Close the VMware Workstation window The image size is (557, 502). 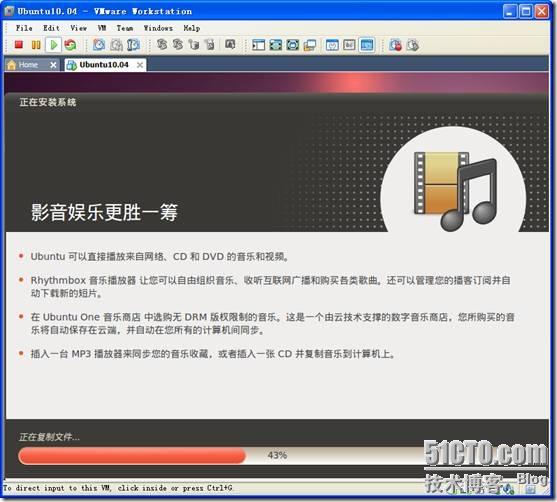[542, 11]
